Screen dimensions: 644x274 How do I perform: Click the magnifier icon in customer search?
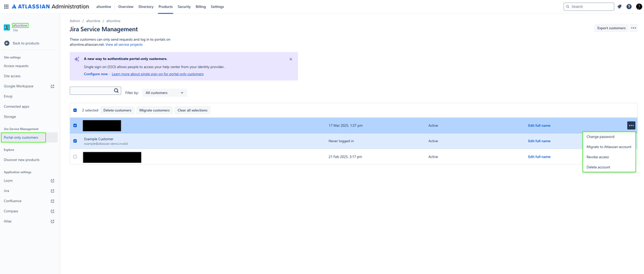click(117, 91)
